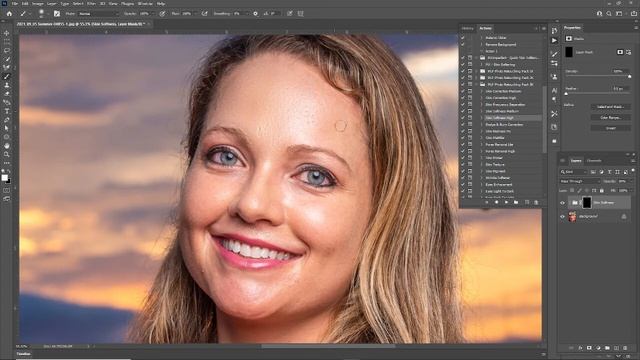
Task: Select the Brush tool in the left toolbar
Action: coord(7,76)
